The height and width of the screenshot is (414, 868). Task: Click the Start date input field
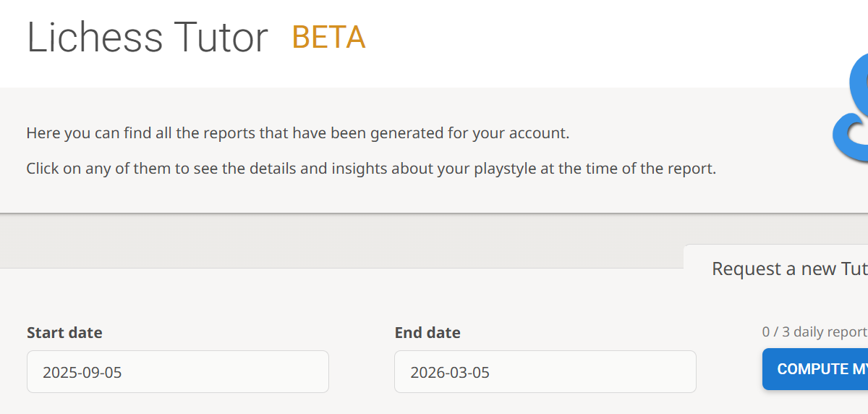coord(177,372)
